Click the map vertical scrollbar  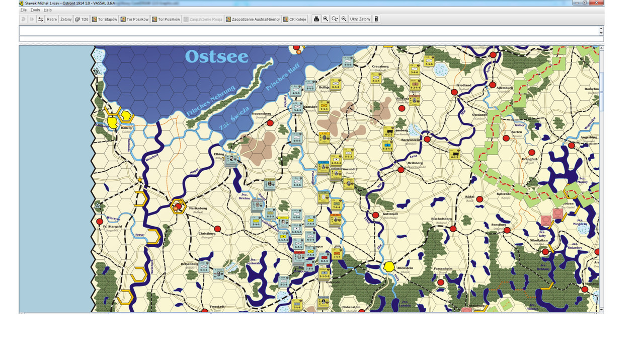(x=601, y=179)
